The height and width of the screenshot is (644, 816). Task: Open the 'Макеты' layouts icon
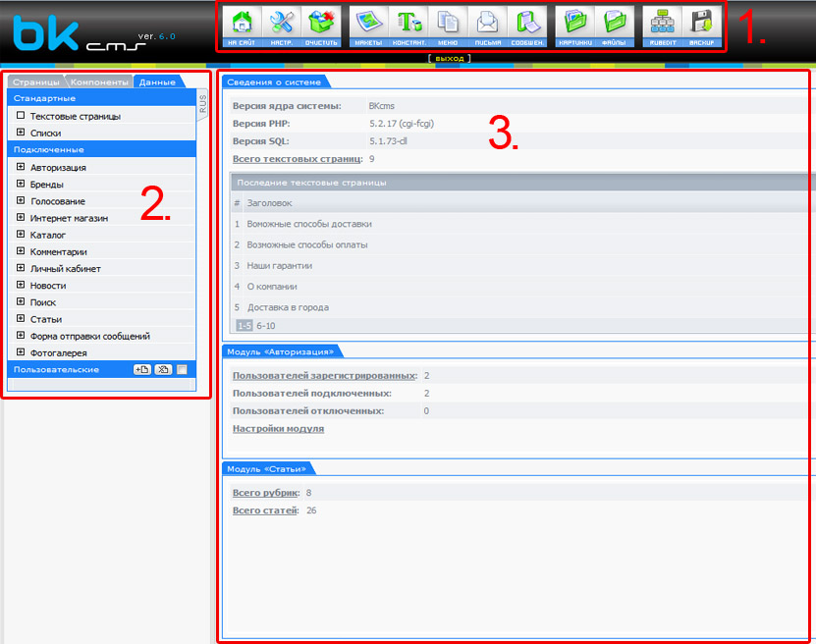367,27
